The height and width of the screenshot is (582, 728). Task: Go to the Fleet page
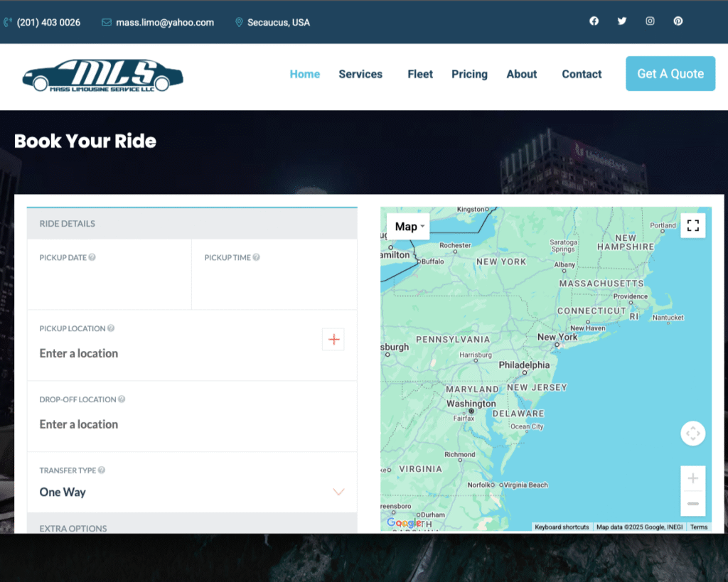[x=420, y=74]
